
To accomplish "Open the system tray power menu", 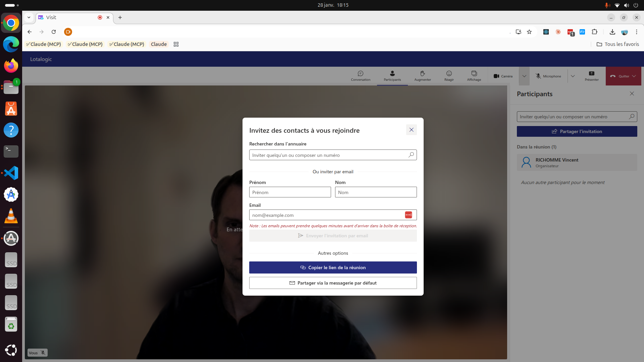I will [x=636, y=5].
